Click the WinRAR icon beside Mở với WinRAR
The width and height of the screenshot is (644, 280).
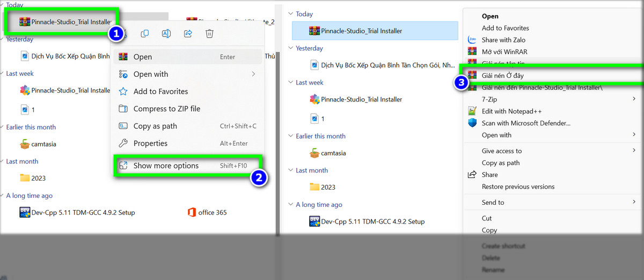[x=472, y=52]
